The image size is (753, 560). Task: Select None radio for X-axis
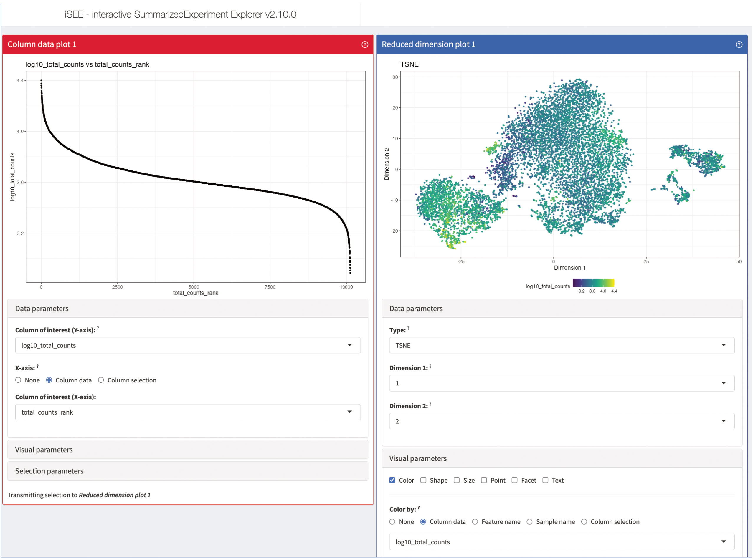pos(18,380)
